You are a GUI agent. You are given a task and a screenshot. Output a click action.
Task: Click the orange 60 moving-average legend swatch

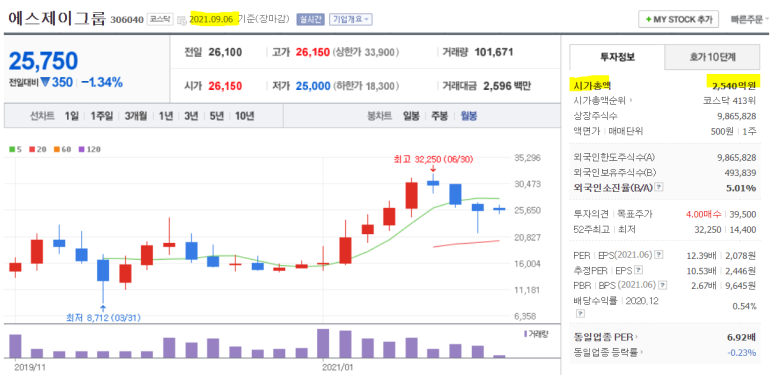click(x=57, y=149)
